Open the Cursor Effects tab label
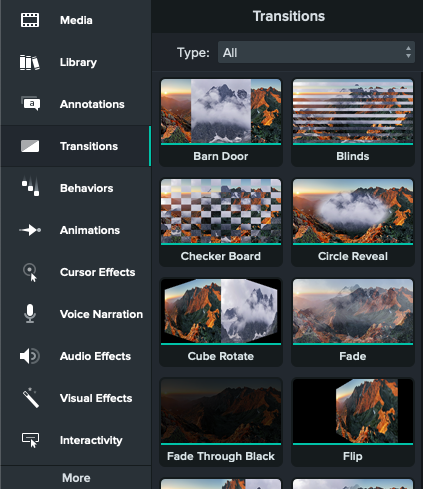 tap(98, 272)
